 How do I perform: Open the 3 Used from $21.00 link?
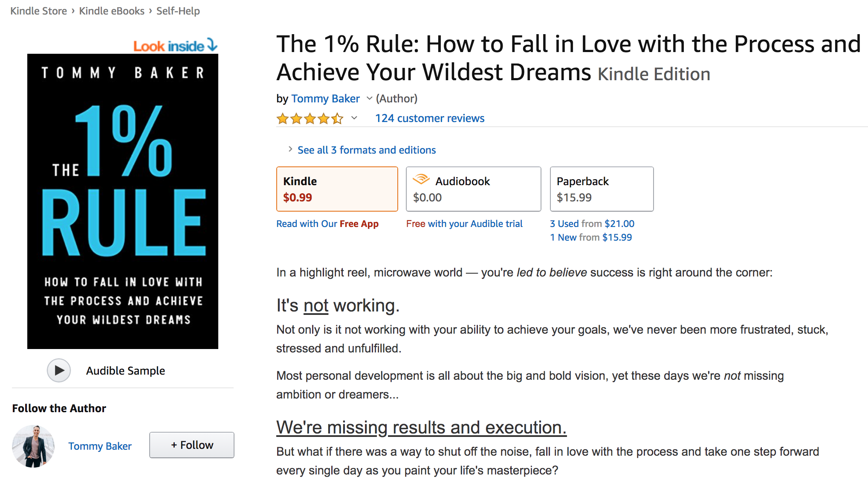(x=592, y=224)
